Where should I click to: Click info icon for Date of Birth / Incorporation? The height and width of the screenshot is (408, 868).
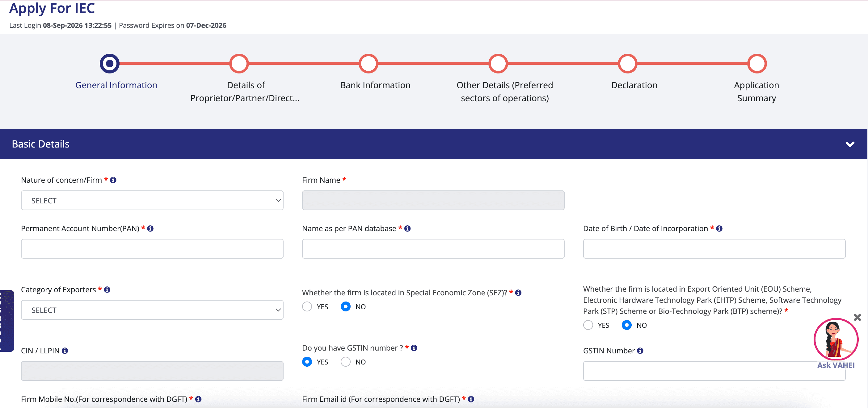tap(719, 229)
